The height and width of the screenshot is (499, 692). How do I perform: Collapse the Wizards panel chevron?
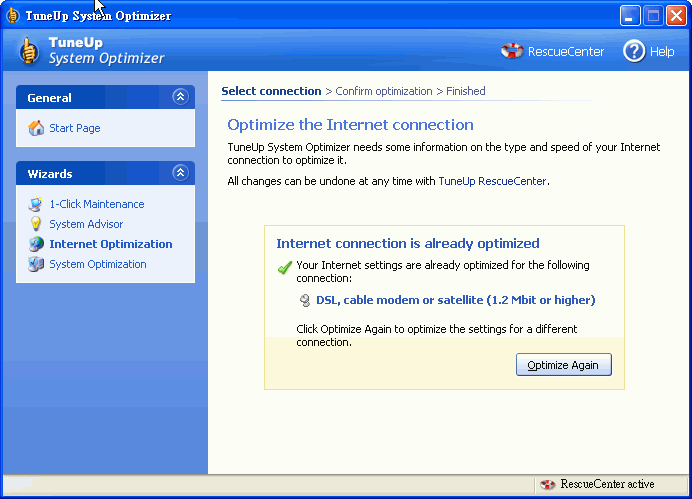coord(180,173)
